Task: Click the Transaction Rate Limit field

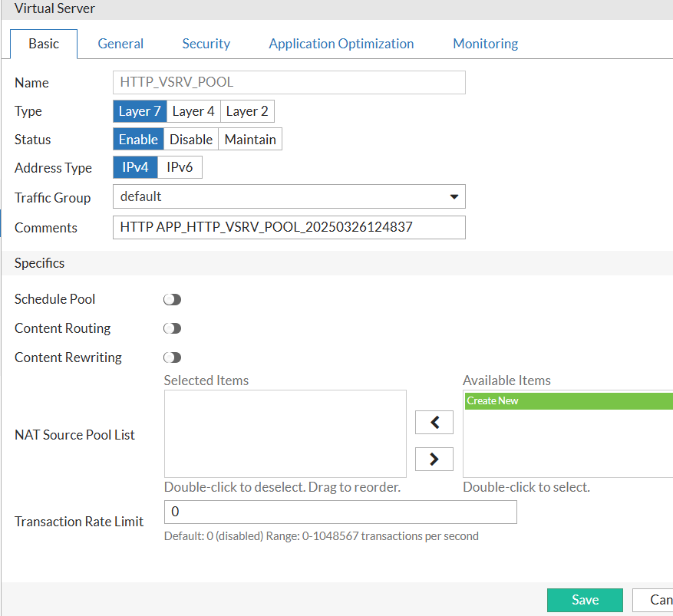Action: tap(341, 512)
